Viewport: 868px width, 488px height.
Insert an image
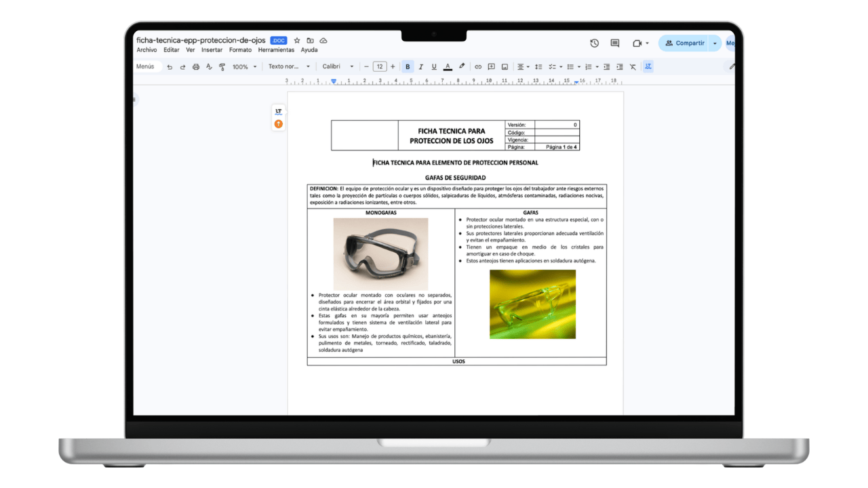click(505, 66)
